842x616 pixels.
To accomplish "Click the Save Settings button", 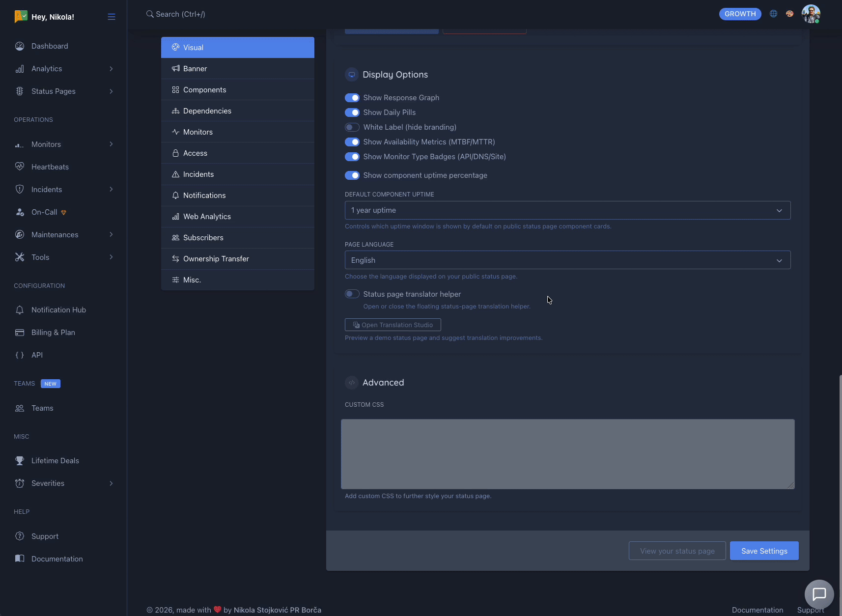I will pos(764,551).
